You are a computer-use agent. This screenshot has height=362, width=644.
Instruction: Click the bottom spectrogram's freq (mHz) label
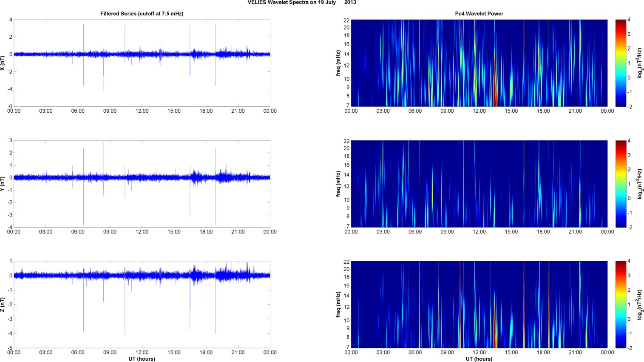(x=338, y=305)
